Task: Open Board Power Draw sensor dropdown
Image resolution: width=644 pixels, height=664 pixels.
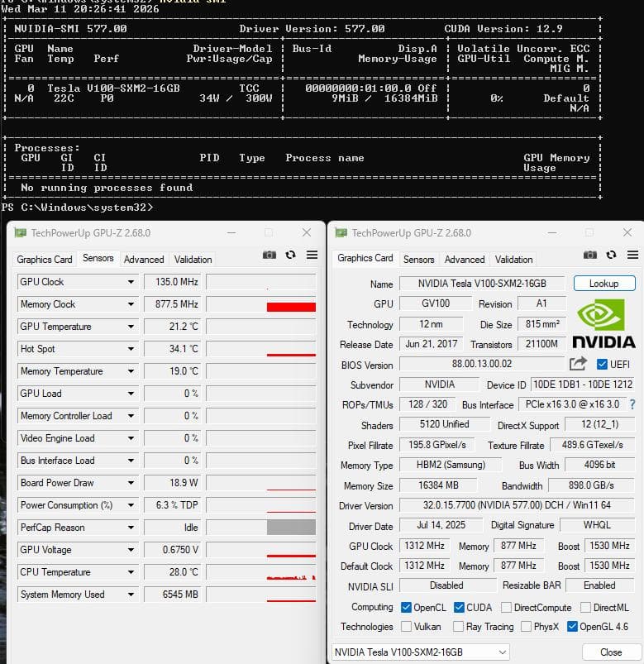Action: click(131, 483)
